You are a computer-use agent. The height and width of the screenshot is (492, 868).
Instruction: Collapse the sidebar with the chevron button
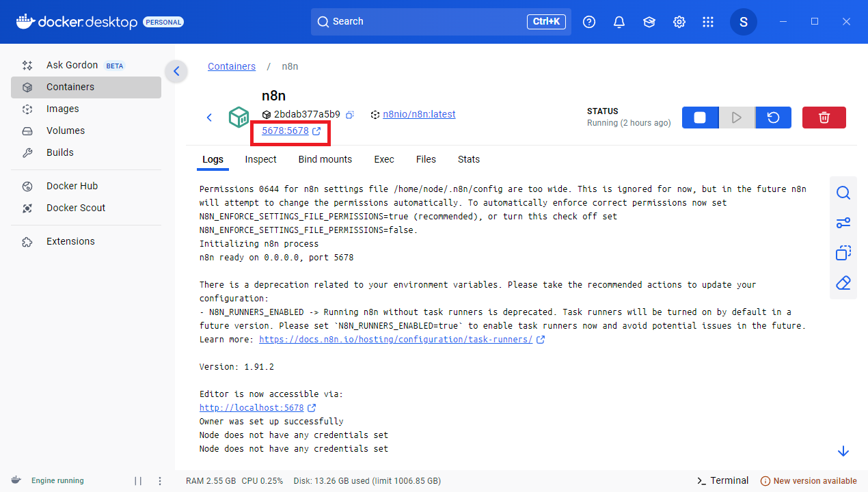pos(176,71)
